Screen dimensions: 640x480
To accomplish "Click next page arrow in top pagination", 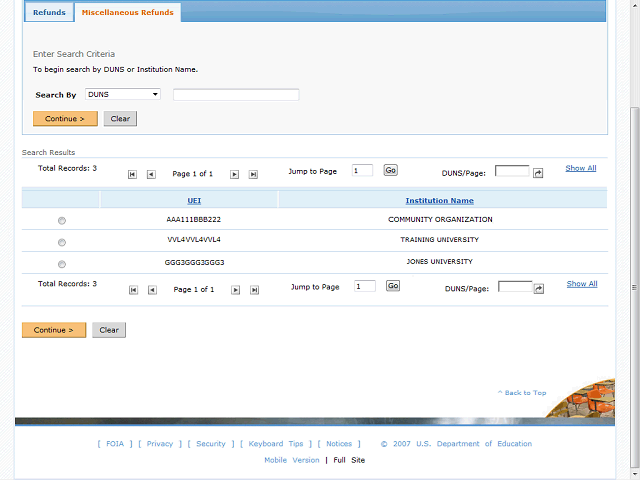I will pyautogui.click(x=235, y=174).
